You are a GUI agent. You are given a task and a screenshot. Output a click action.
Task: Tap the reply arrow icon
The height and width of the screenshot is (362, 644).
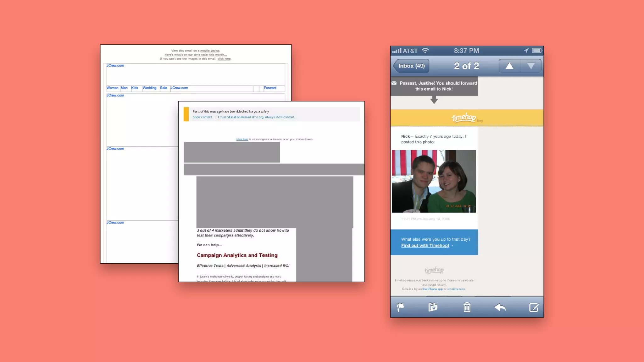(x=500, y=307)
